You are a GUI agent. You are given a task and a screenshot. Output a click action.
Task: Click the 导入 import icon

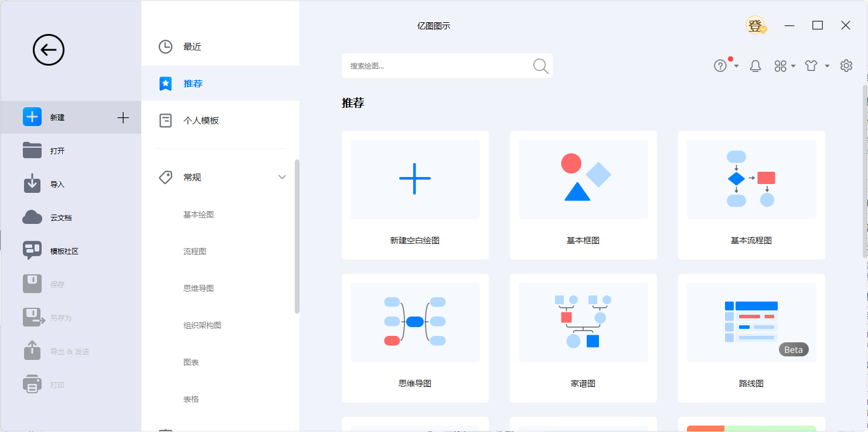(x=32, y=183)
